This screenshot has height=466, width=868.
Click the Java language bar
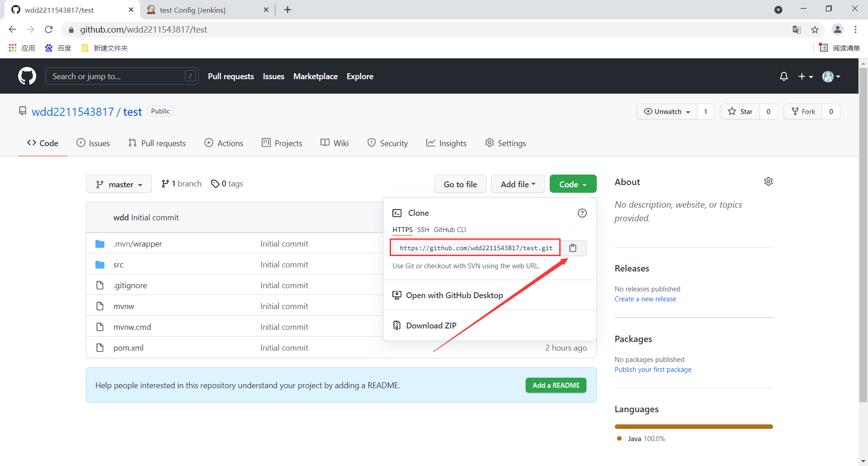coord(694,427)
